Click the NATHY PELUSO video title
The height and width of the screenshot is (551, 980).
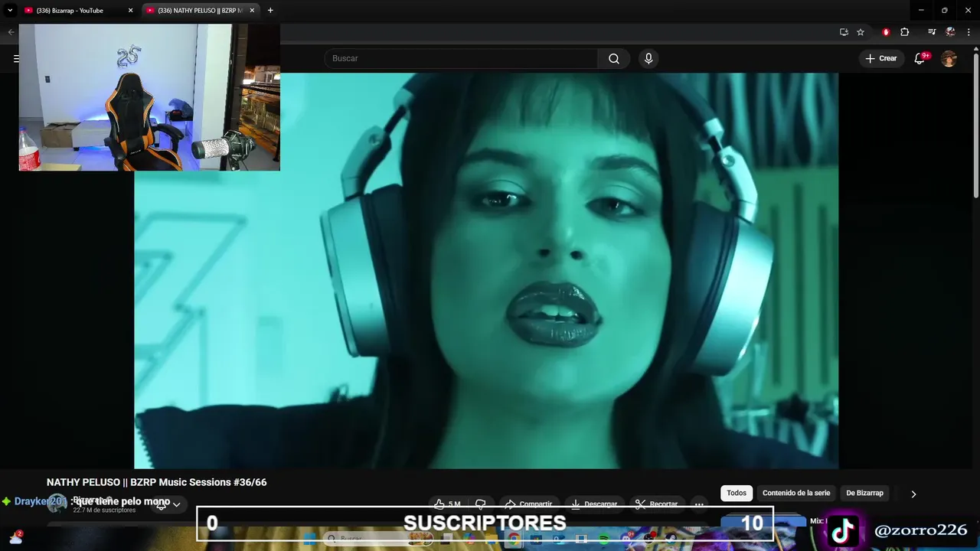[x=156, y=482]
